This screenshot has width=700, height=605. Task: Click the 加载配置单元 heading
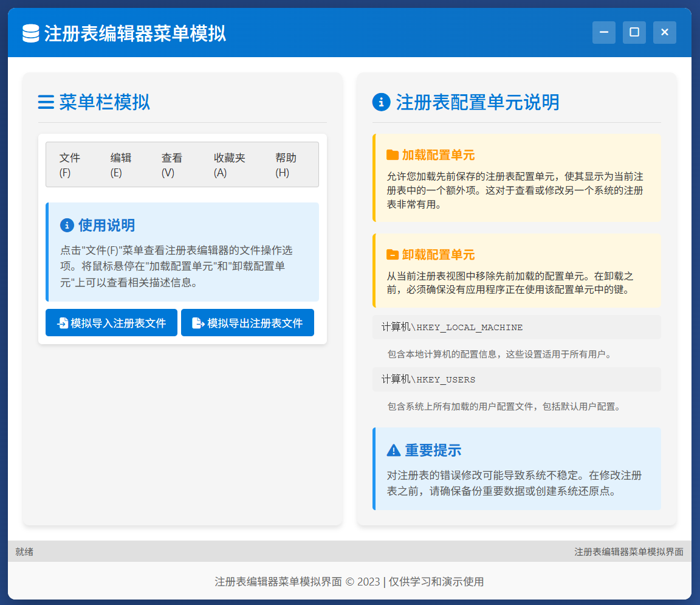438,155
